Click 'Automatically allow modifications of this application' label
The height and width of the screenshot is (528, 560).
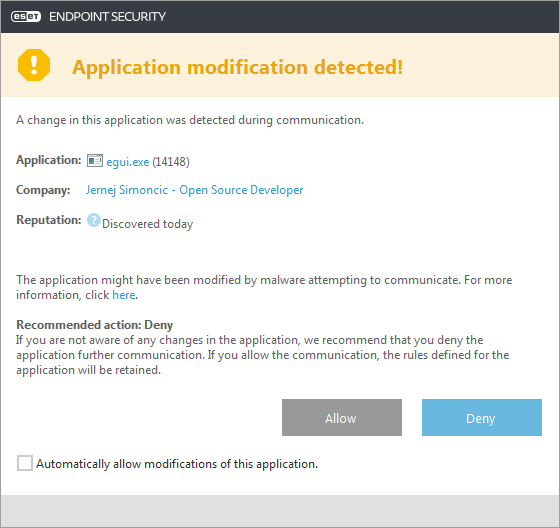pyautogui.click(x=177, y=464)
